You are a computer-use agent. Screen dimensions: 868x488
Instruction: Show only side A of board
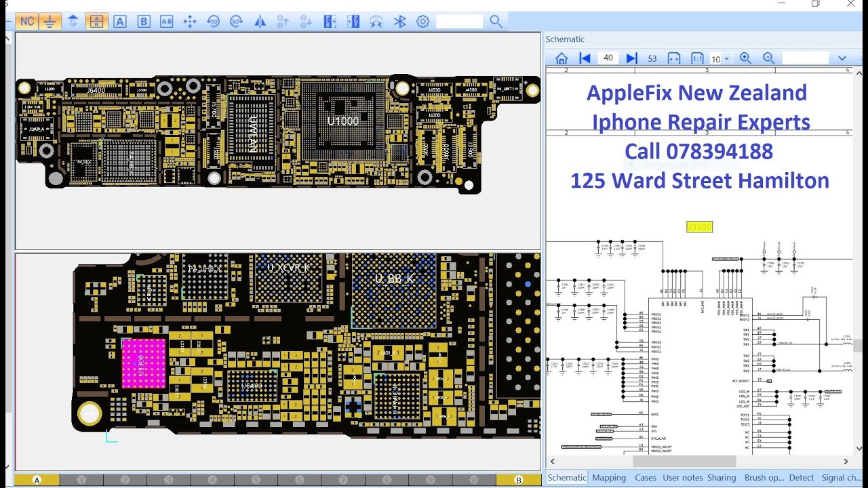click(120, 21)
